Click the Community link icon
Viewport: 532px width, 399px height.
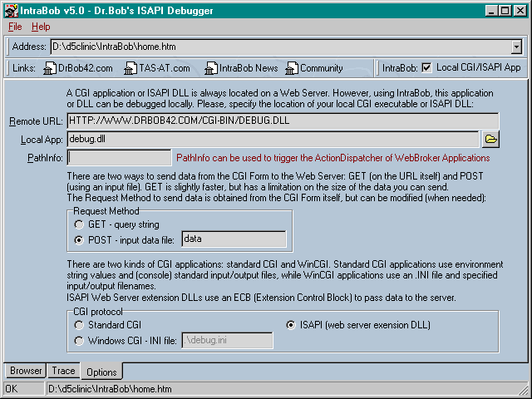pos(292,68)
